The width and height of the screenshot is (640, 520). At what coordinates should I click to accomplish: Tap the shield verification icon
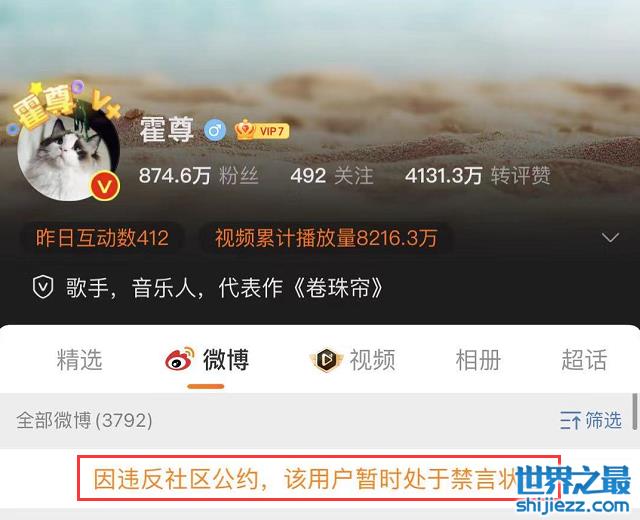[x=43, y=287]
